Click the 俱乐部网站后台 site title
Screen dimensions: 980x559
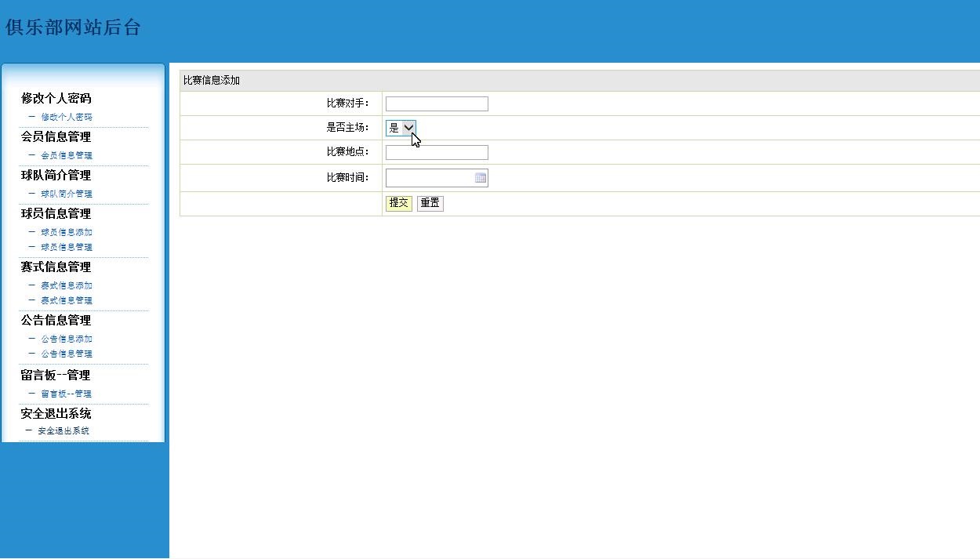tap(73, 27)
